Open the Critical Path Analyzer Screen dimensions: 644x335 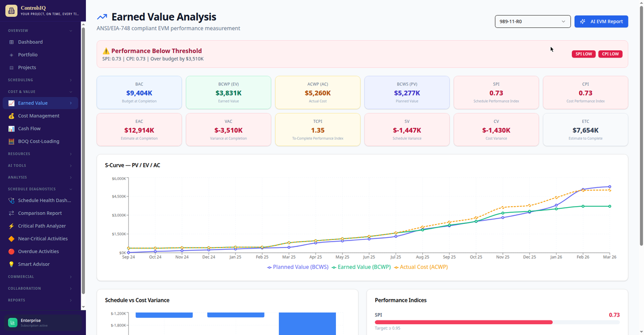(40, 226)
